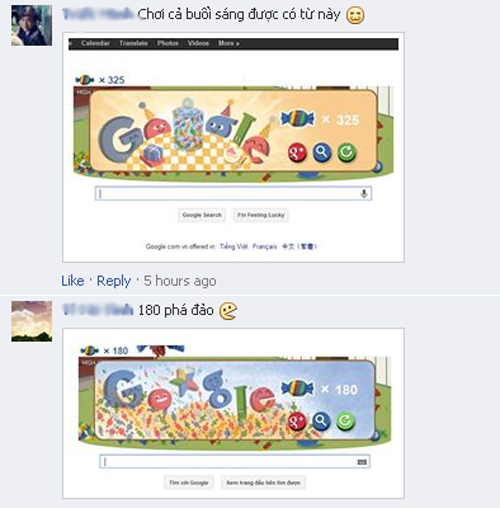Image resolution: width=500 pixels, height=508 pixels.
Task: Open Photos in the Google top bar
Action: click(168, 43)
